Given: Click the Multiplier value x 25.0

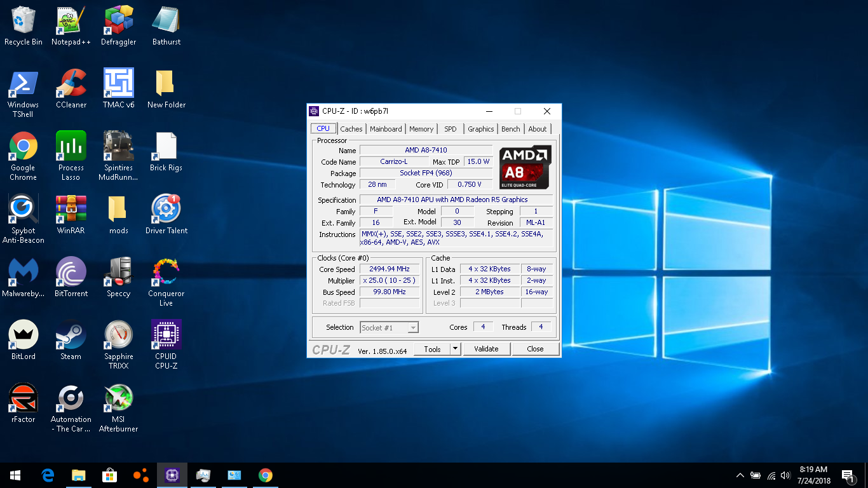Looking at the screenshot, I should (x=390, y=281).
